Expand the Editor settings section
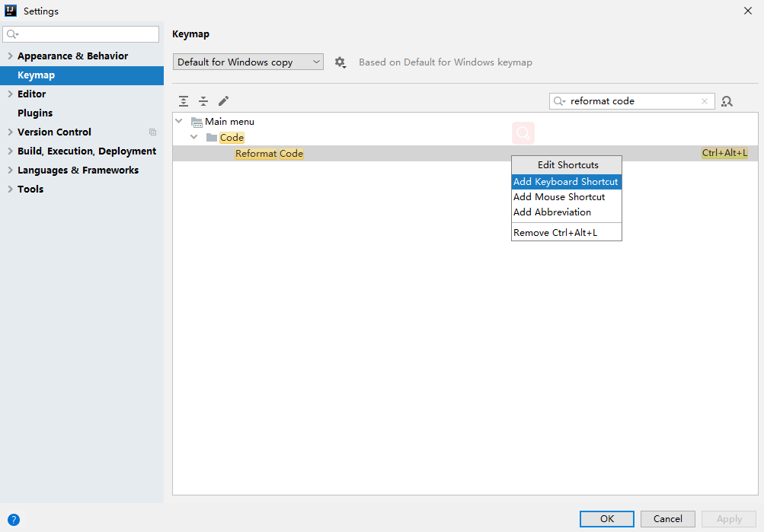This screenshot has height=532, width=764. [x=10, y=94]
